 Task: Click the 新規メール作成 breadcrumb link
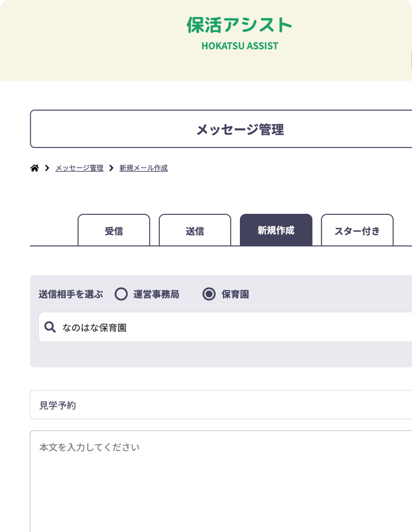[143, 168]
